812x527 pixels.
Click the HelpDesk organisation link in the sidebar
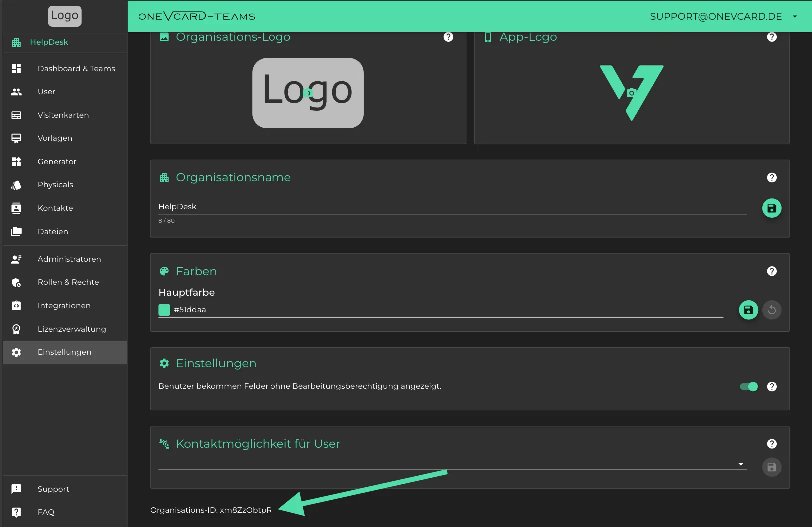(x=49, y=42)
